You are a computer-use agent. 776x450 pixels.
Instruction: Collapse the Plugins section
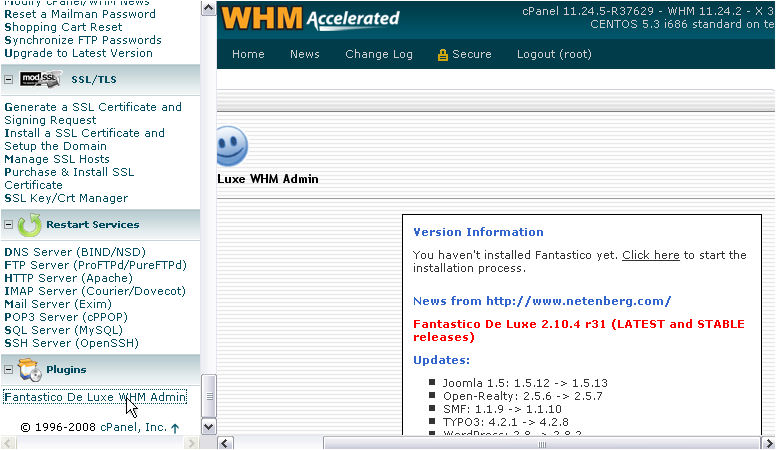[x=8, y=370]
